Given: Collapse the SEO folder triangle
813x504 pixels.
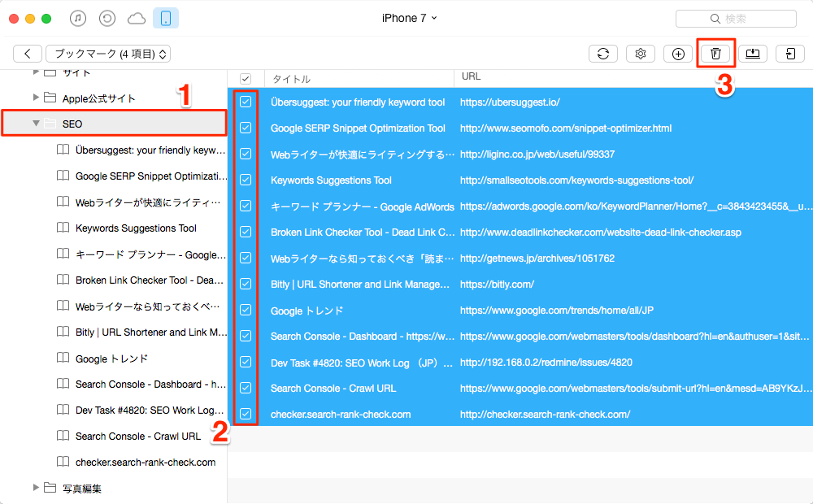Looking at the screenshot, I should click(36, 124).
